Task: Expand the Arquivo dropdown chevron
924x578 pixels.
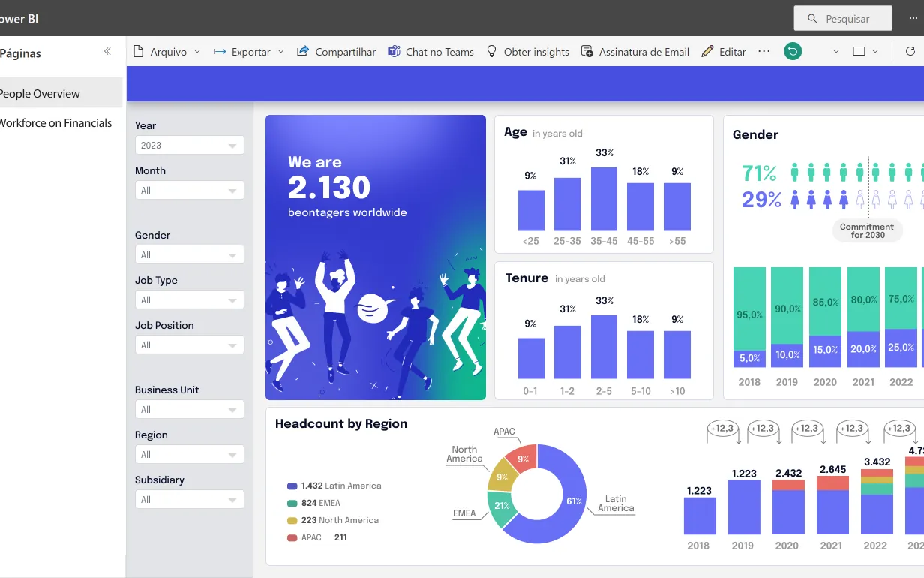Action: point(197,52)
